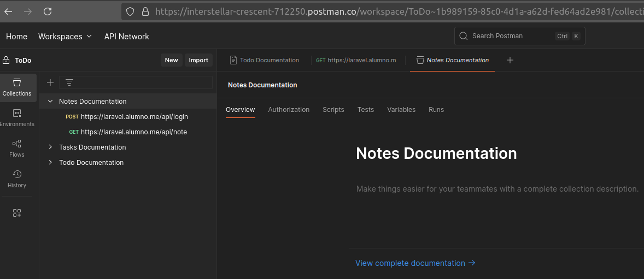Click the ToDo workspace name

tap(23, 60)
